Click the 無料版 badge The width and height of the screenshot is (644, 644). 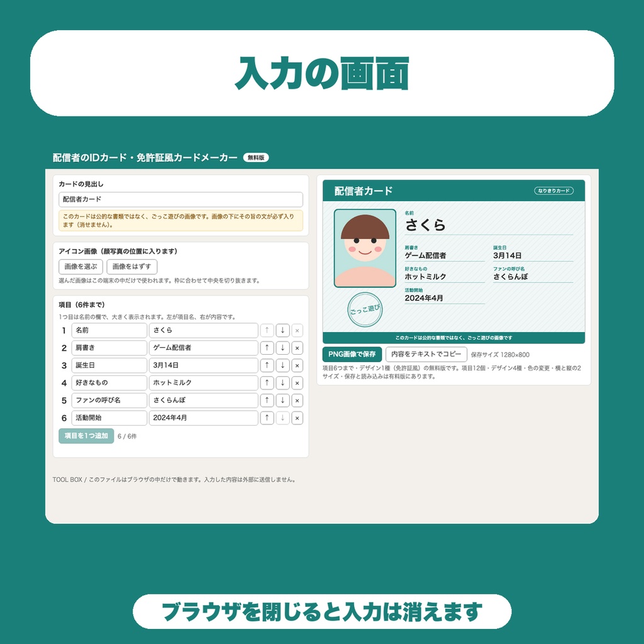coord(256,158)
